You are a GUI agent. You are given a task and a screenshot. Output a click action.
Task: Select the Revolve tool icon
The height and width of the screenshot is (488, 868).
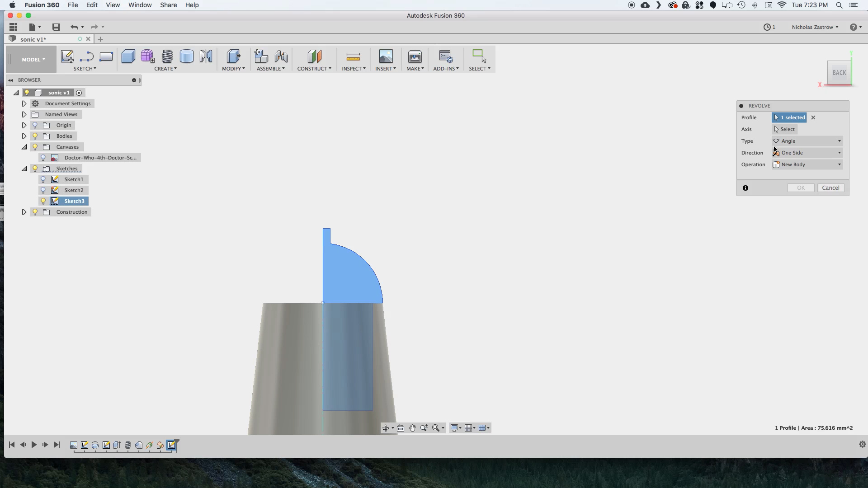[187, 56]
